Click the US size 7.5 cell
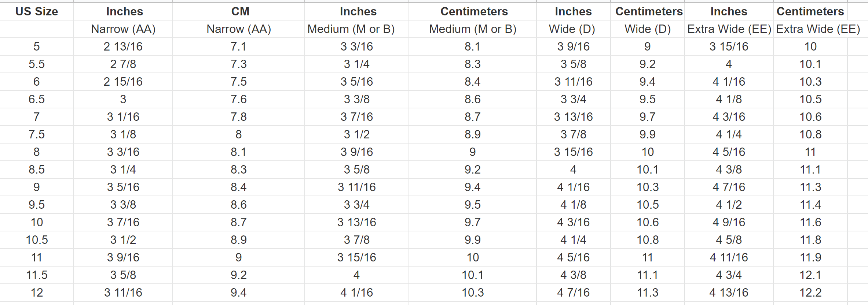This screenshot has width=868, height=305. coord(37,134)
